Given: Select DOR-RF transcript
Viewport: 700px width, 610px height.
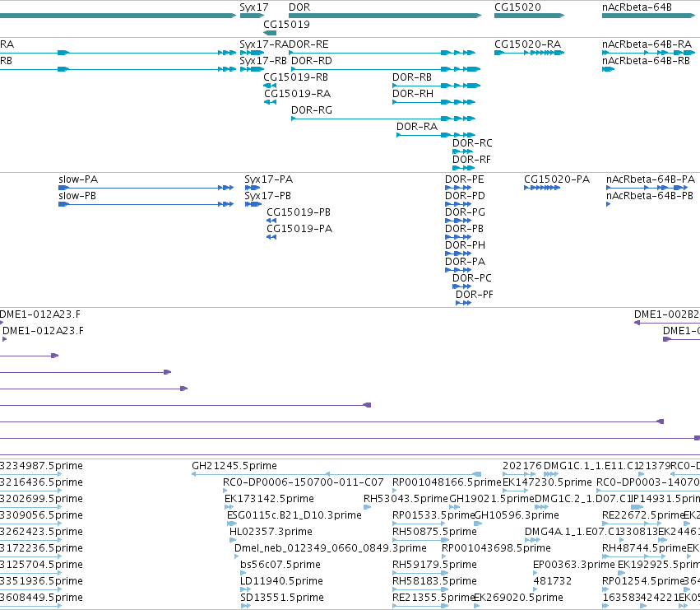Looking at the screenshot, I should (471, 160).
